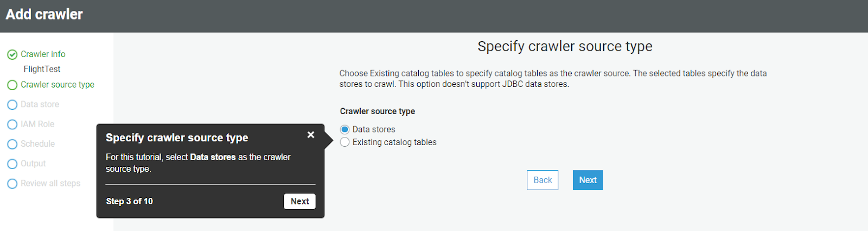Click the Output step circle icon
Image resolution: width=868 pixels, height=231 pixels.
(x=12, y=164)
